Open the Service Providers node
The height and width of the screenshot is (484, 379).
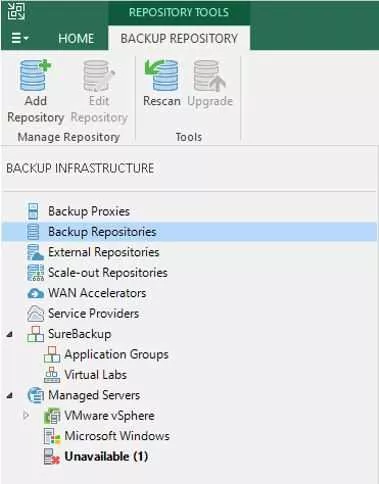(x=94, y=313)
